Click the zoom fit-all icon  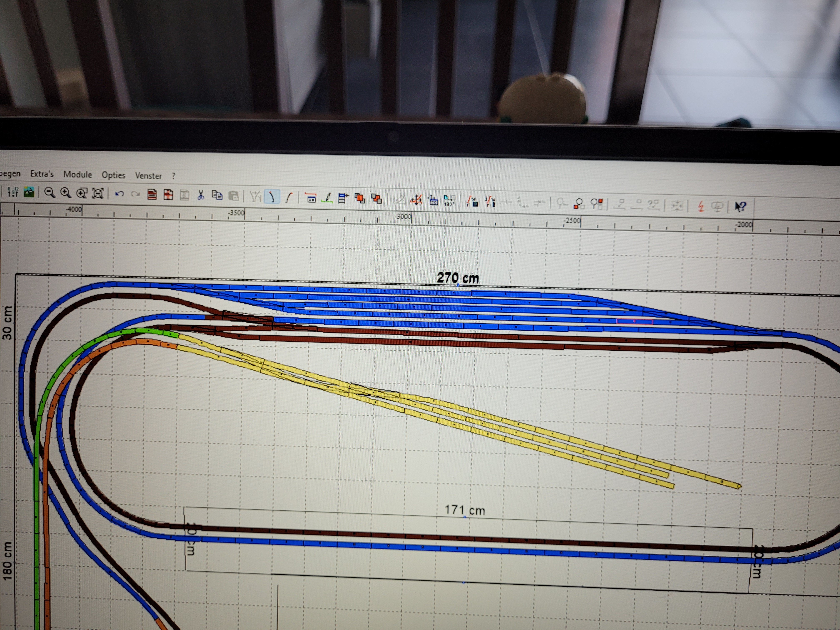click(x=98, y=194)
